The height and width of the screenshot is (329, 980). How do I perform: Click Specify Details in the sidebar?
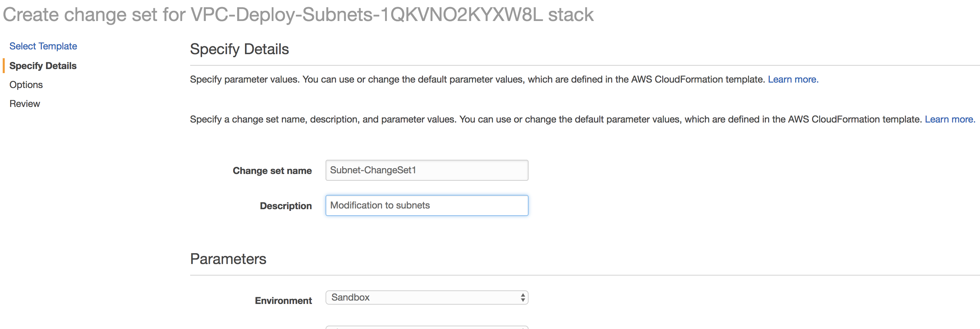tap(43, 66)
